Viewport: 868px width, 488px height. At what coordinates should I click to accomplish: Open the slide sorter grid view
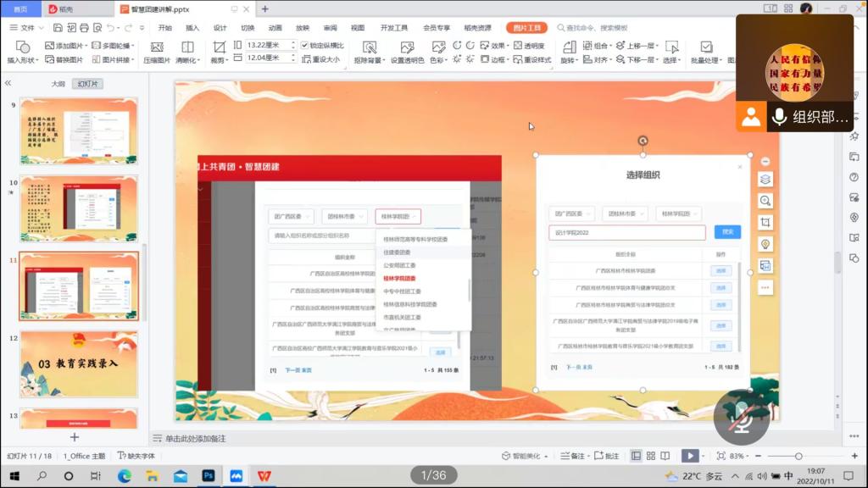[651, 456]
